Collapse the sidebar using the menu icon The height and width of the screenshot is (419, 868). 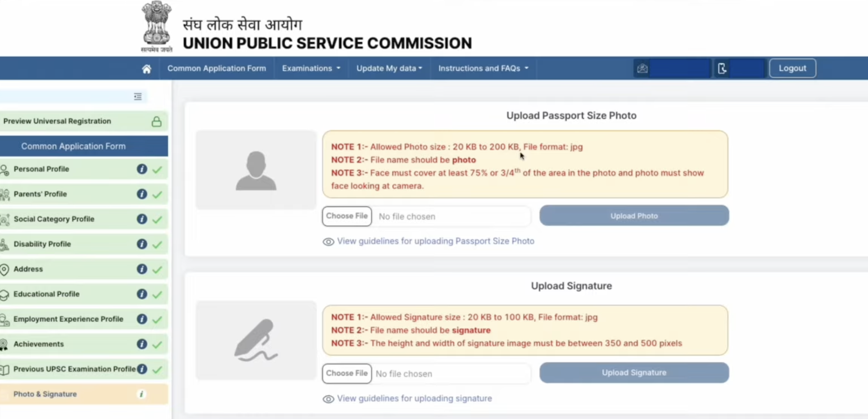click(138, 97)
